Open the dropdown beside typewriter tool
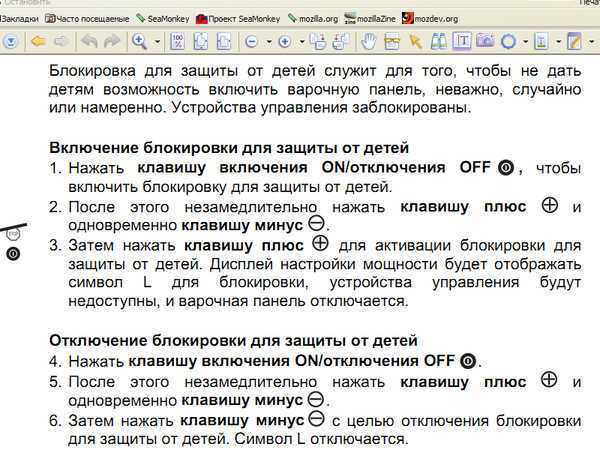Screen dimensions: 600x450 (x=559, y=41)
